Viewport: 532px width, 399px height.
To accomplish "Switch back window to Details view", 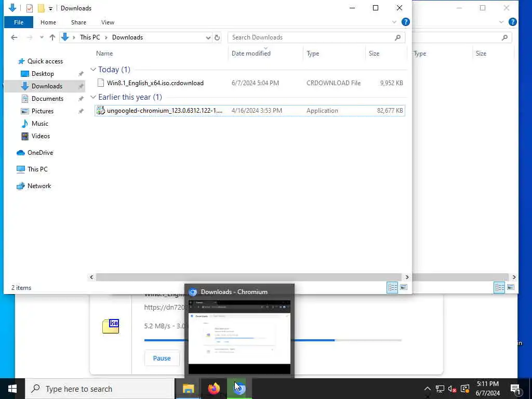I will pos(499,287).
